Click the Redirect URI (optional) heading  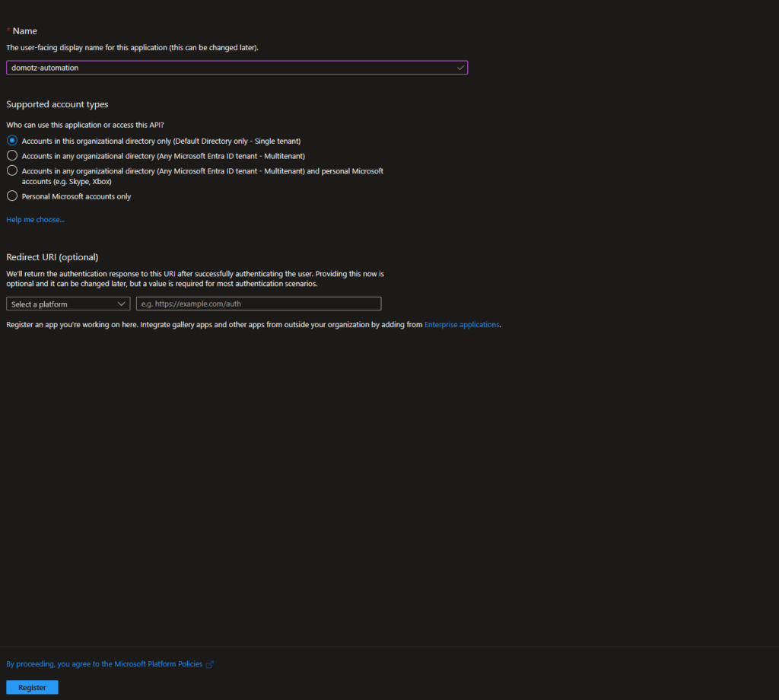[x=52, y=257]
